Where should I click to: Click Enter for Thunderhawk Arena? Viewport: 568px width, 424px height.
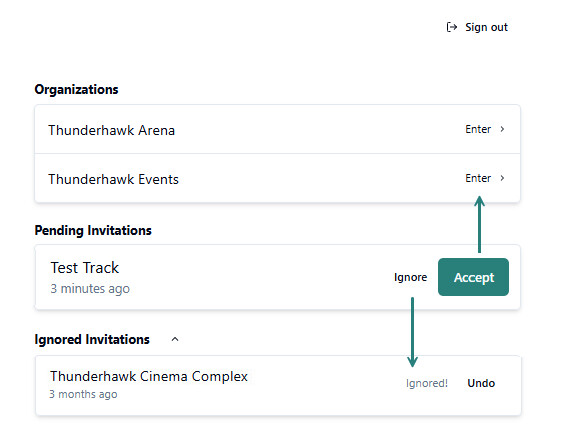(x=478, y=129)
